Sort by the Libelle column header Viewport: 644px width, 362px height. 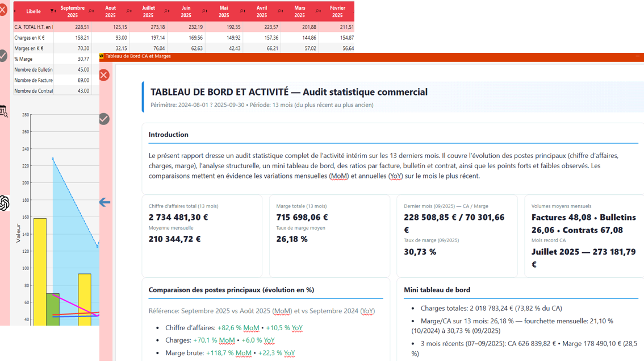tap(33, 11)
